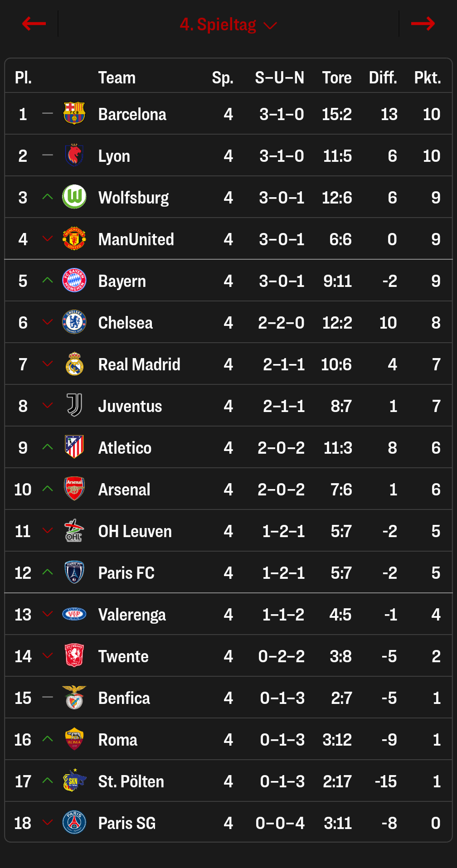This screenshot has width=457, height=868.
Task: Go to previous matchday with left arrow
Action: click(34, 24)
